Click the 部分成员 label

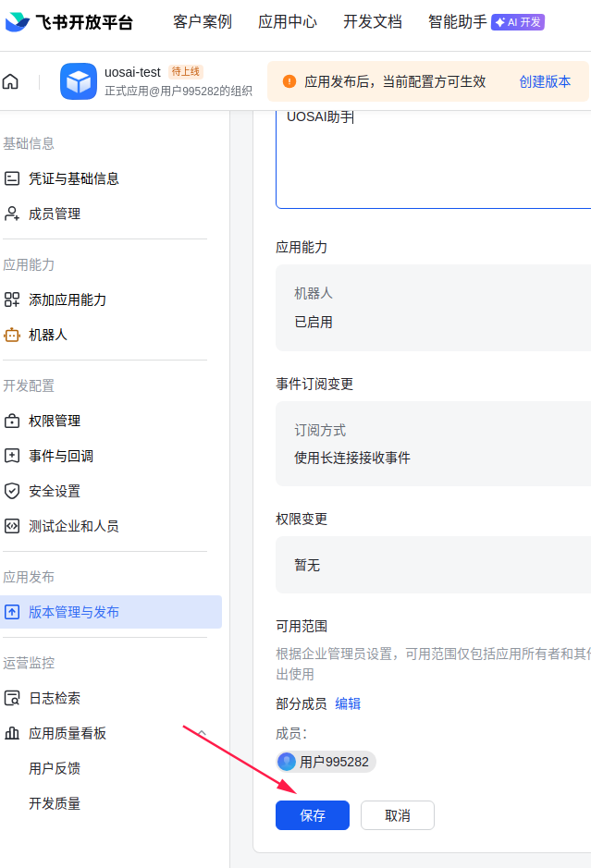pos(302,703)
